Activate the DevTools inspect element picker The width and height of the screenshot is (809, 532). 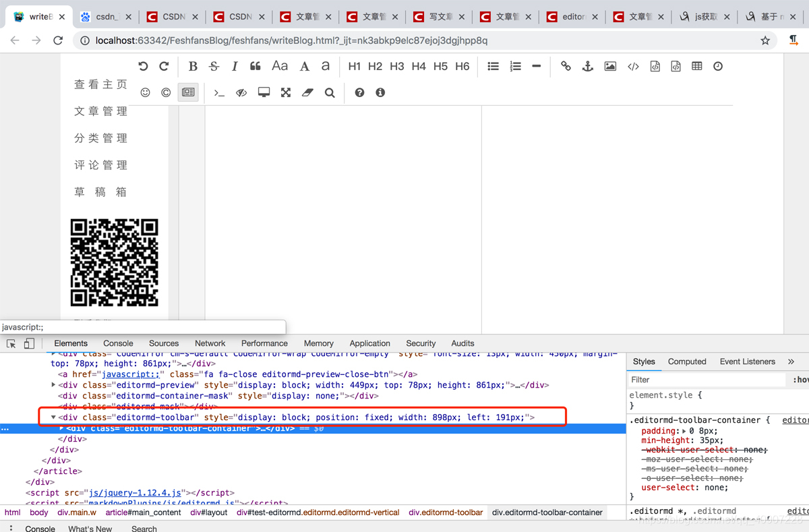coord(11,343)
